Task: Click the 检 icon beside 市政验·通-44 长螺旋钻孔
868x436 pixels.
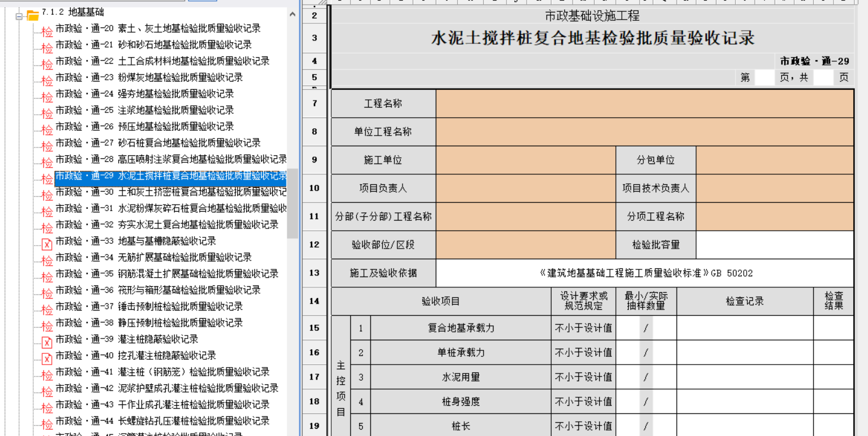Action: point(47,424)
